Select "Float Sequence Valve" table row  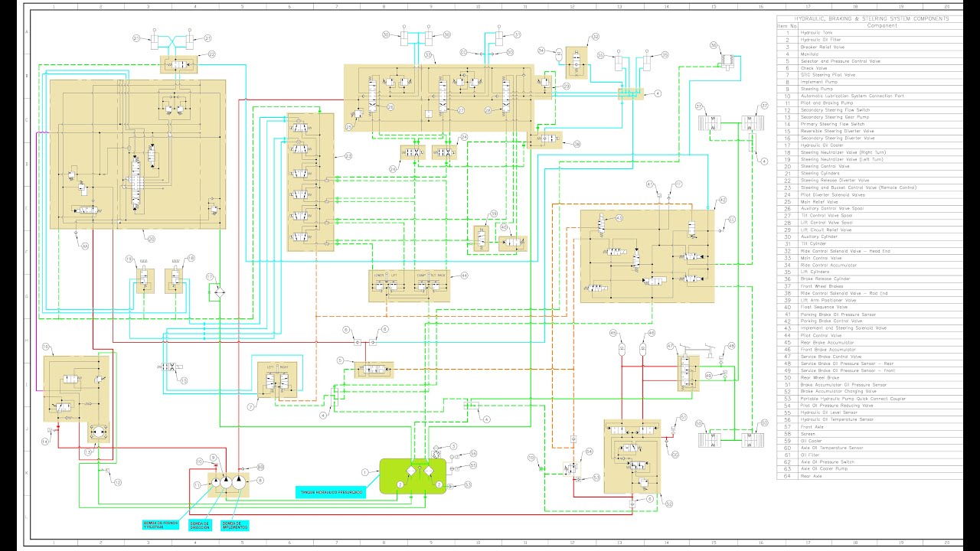pos(868,307)
